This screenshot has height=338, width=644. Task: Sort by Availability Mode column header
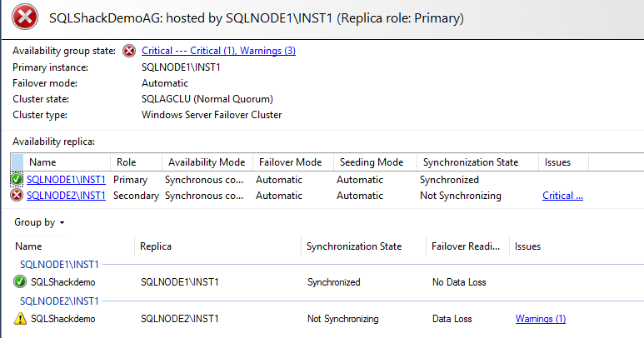point(206,162)
